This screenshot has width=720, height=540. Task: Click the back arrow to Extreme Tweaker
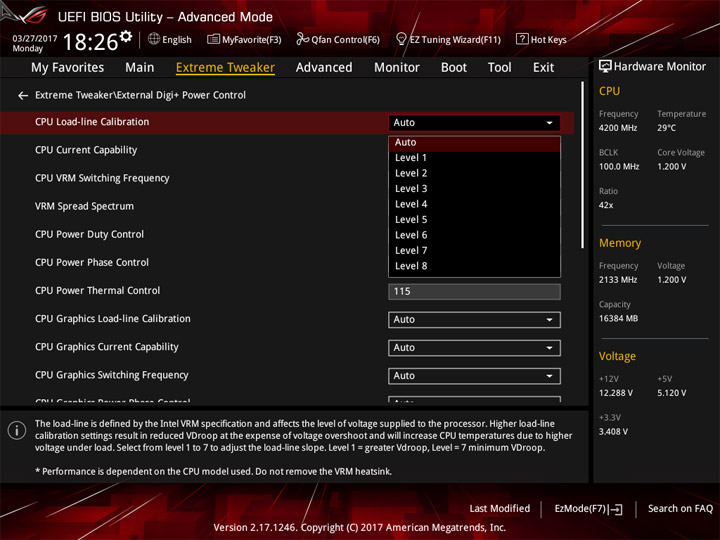(x=22, y=96)
